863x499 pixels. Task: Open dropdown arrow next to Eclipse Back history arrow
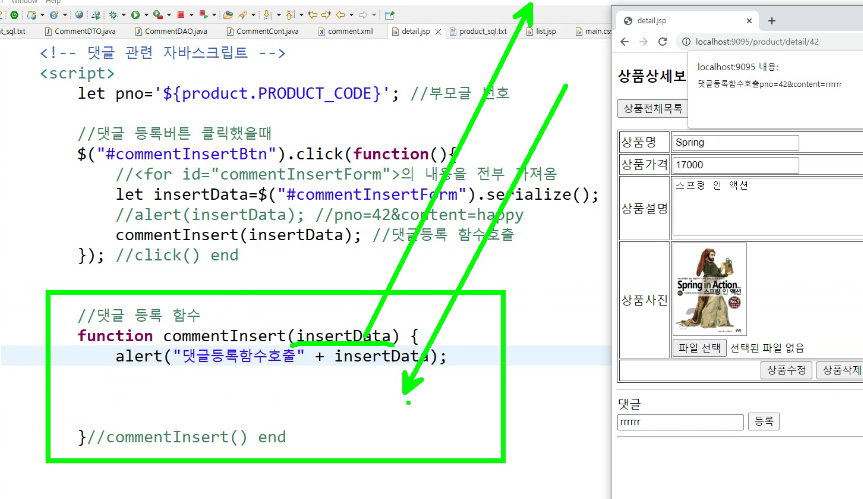351,15
